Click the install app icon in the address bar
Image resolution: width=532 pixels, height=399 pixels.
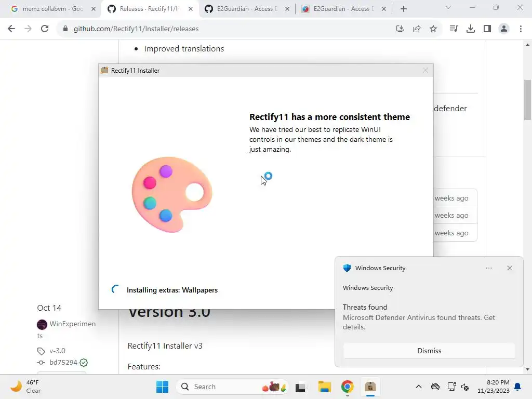tap(400, 29)
